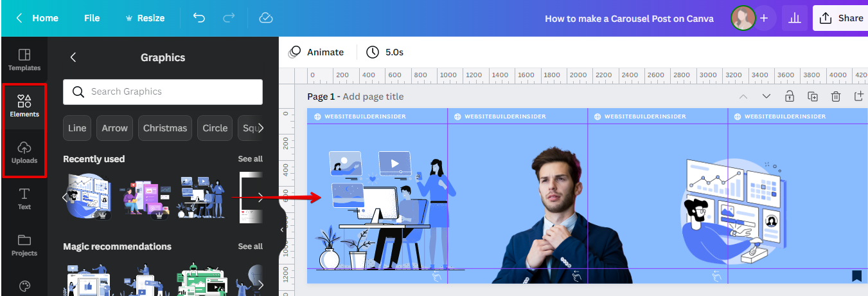Undo the last action
The width and height of the screenshot is (868, 296).
click(x=199, y=18)
